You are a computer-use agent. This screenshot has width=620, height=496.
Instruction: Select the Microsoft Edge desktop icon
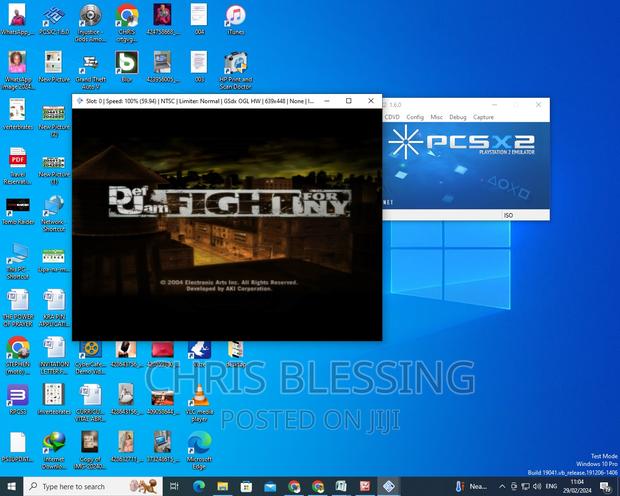tap(199, 443)
